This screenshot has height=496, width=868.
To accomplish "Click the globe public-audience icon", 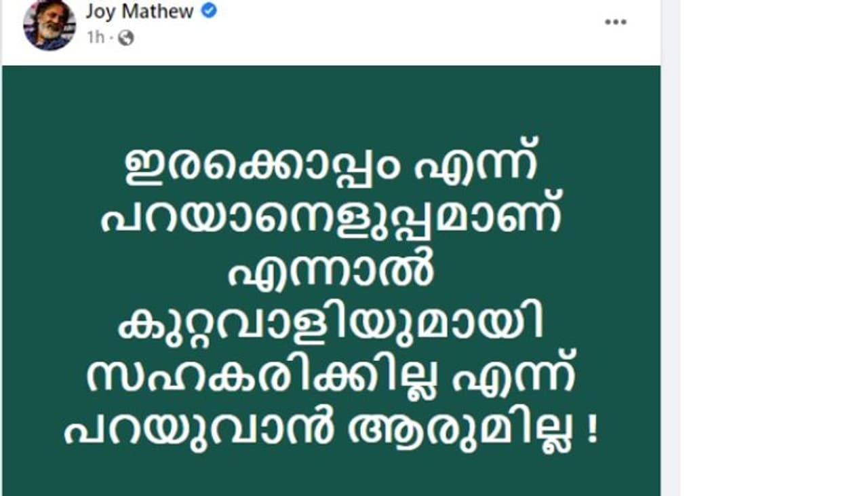I will pyautogui.click(x=125, y=38).
